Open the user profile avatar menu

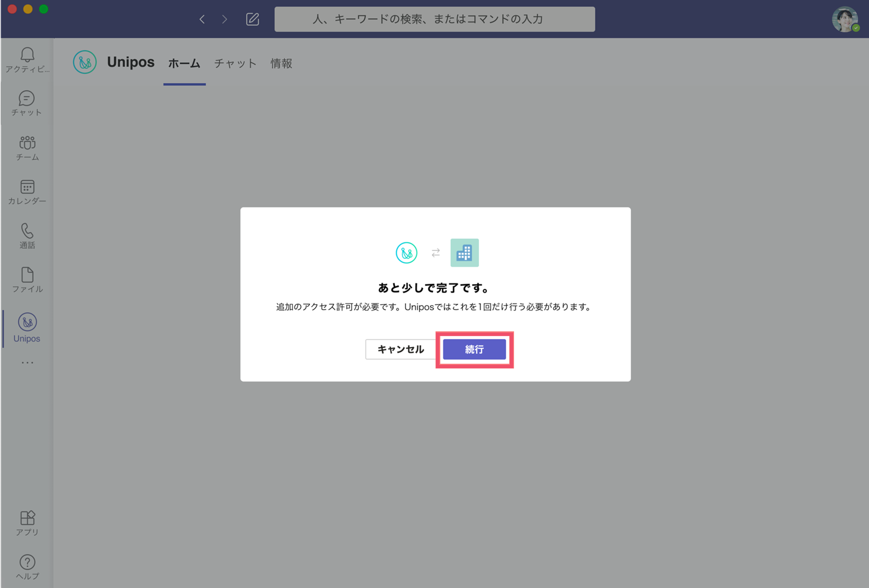(845, 19)
